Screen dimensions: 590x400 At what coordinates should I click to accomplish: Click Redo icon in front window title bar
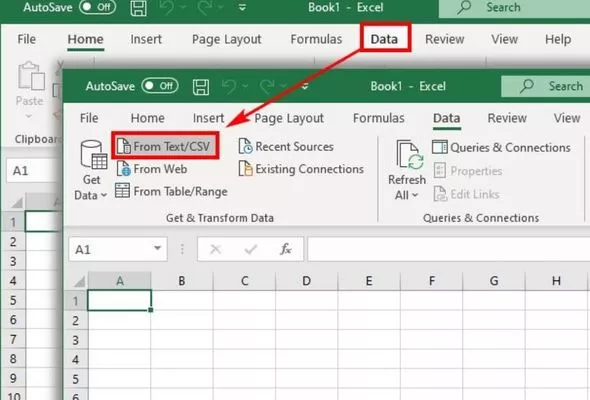pyautogui.click(x=267, y=86)
